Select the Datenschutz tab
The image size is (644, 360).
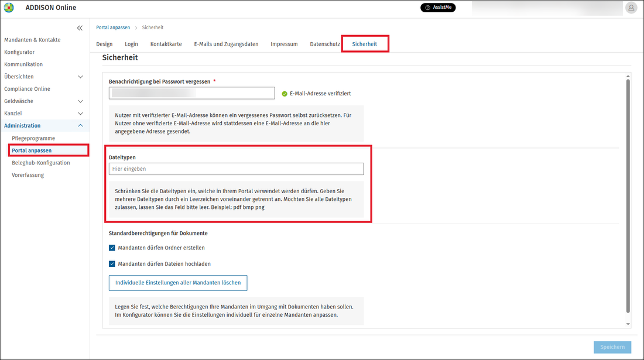pos(325,44)
